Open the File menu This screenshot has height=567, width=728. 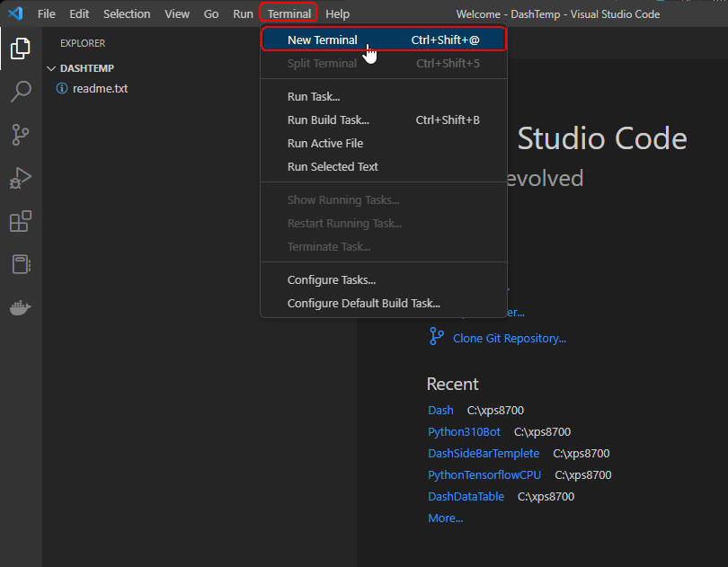47,14
